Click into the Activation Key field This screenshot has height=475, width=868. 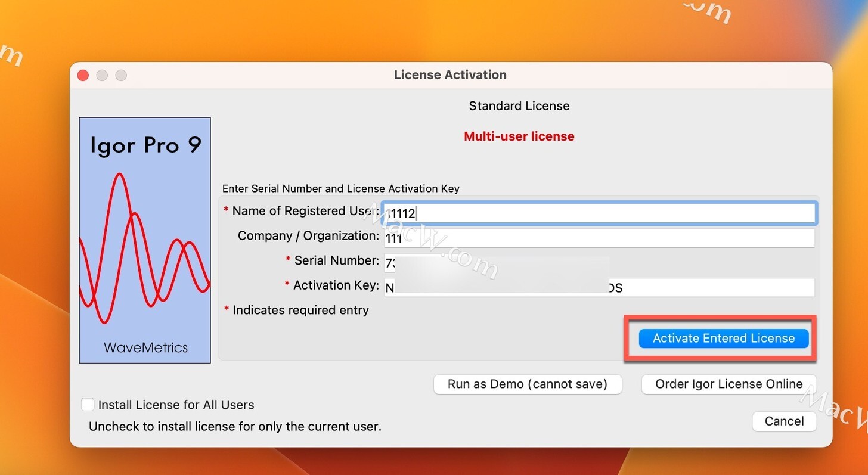[599, 288]
